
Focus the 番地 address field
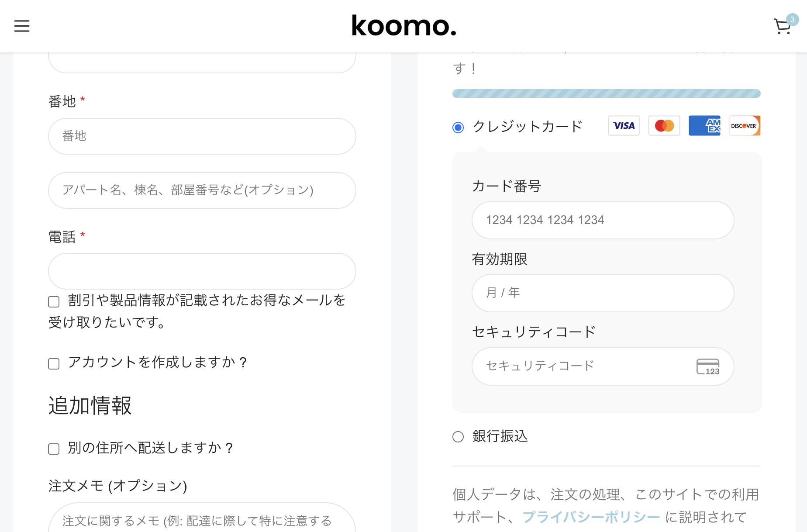[x=202, y=136]
